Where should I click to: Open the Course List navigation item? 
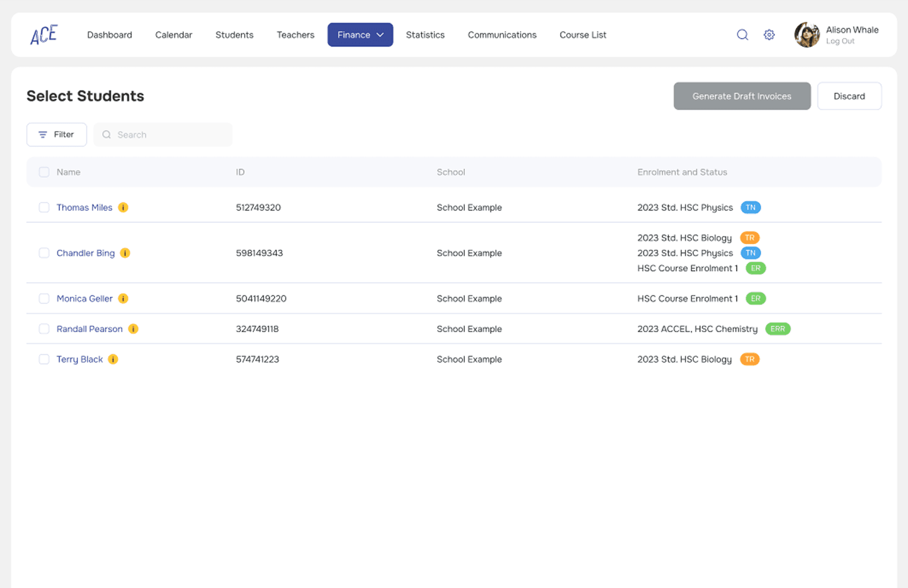[x=583, y=35]
